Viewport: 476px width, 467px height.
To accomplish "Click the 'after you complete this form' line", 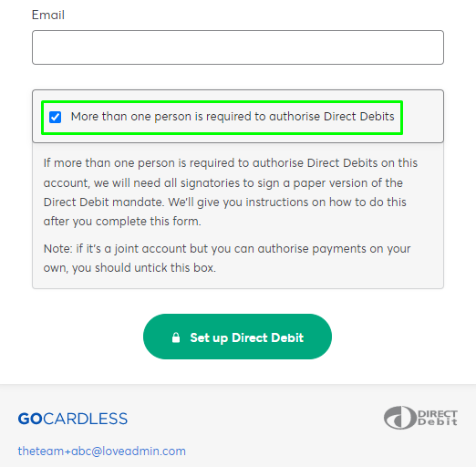I will (122, 222).
